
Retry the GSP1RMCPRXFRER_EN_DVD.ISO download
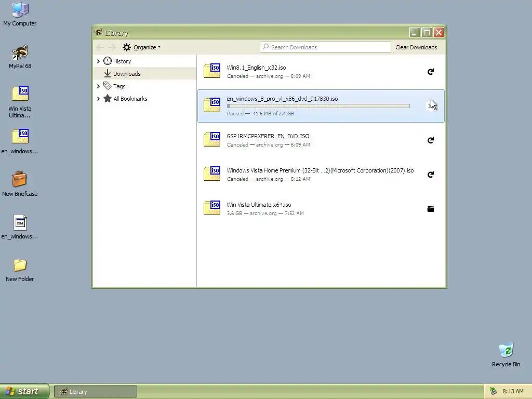pyautogui.click(x=430, y=140)
